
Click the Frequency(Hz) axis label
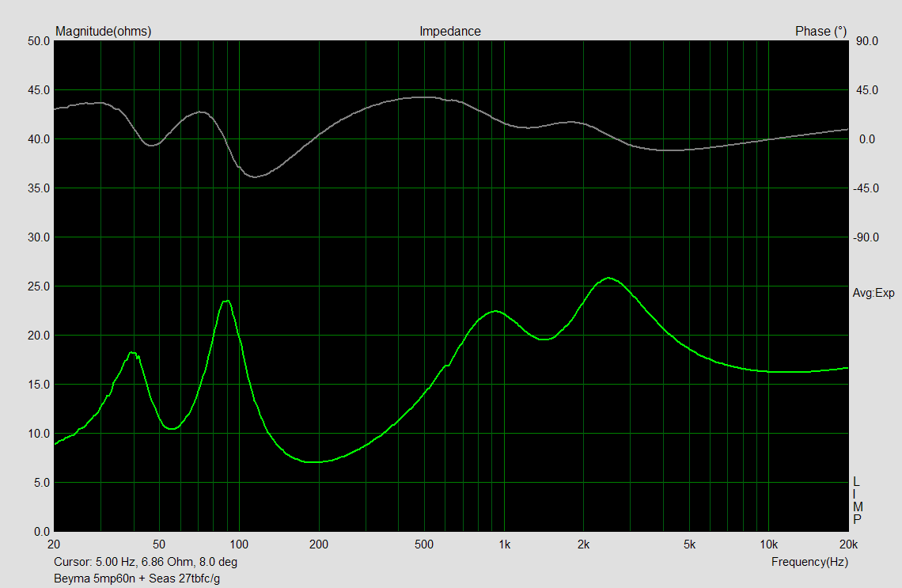pyautogui.click(x=809, y=562)
